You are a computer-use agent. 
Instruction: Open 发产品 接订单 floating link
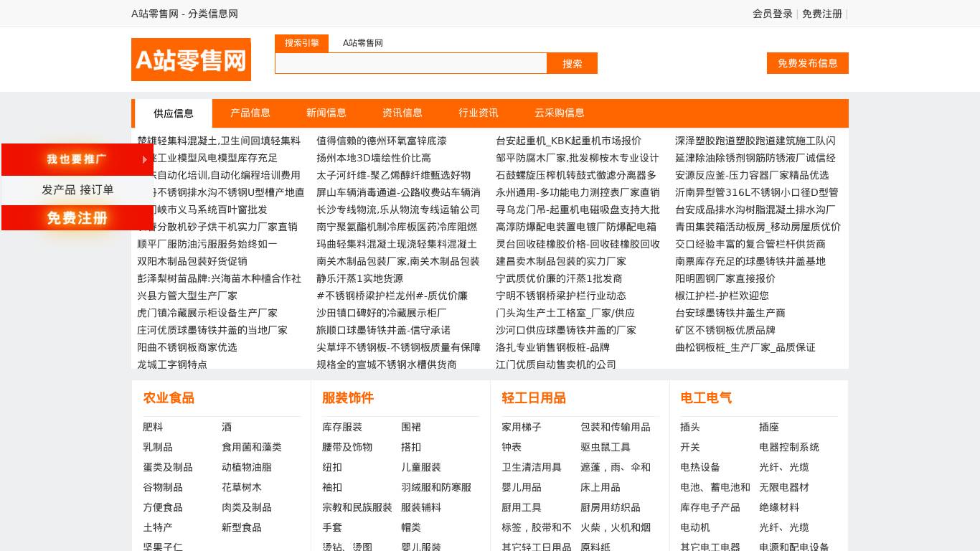coord(77,190)
